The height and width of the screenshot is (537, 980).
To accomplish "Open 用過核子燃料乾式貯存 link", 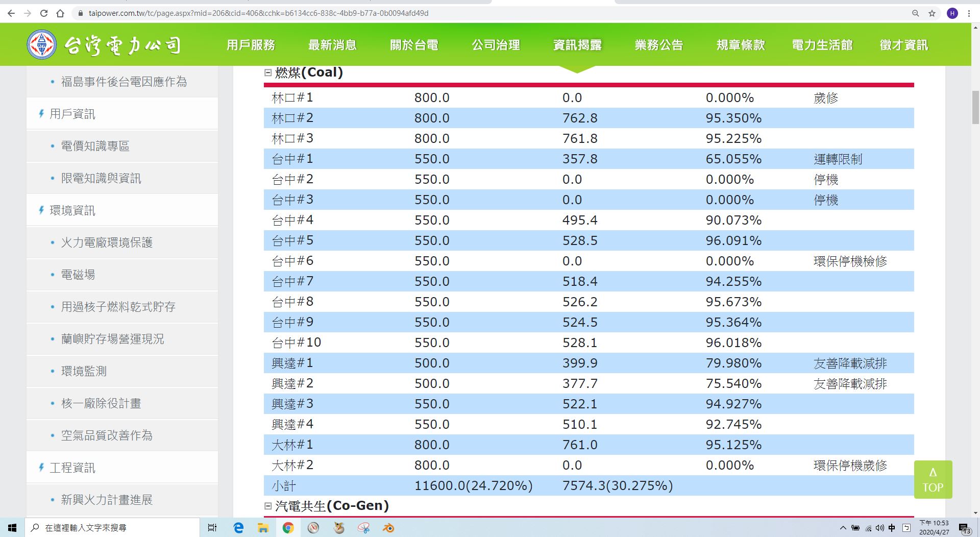I will click(118, 307).
